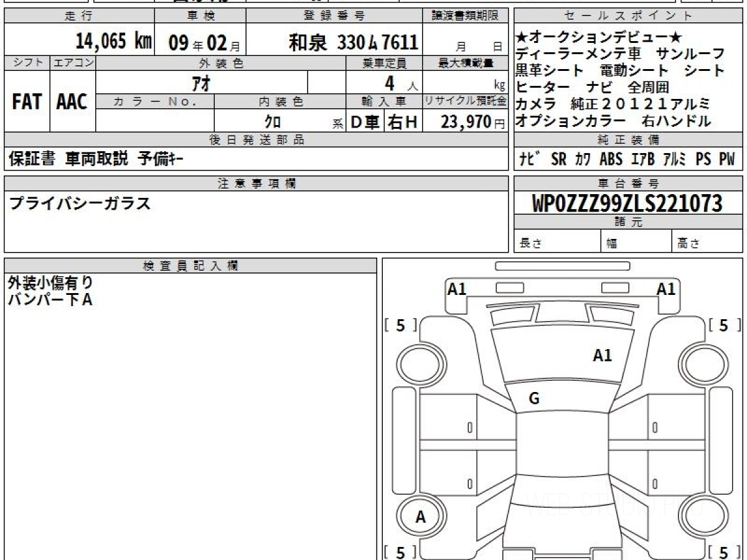Click the 内装色 header

point(280,101)
